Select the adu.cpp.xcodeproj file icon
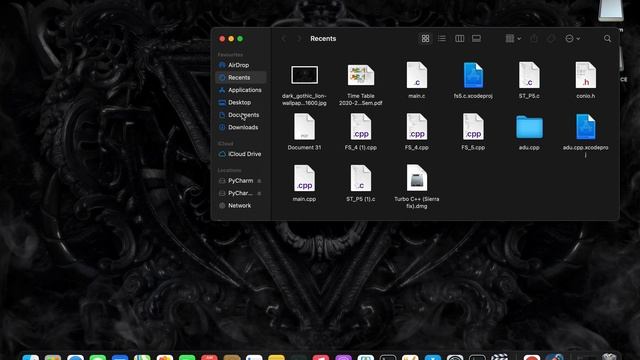This screenshot has height=360, width=640. tap(585, 127)
